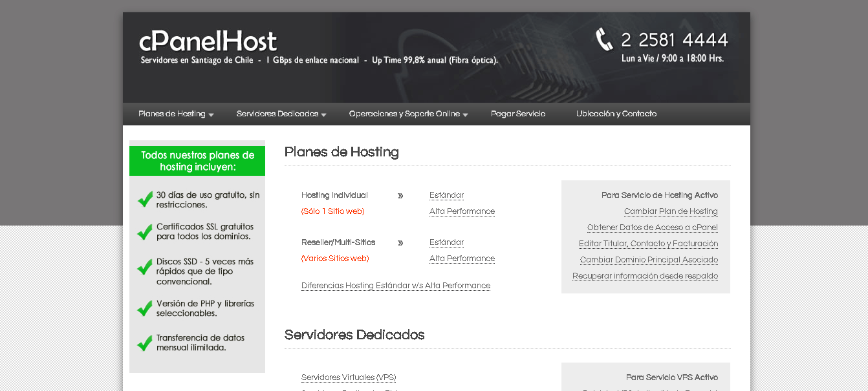Screen dimensions: 868x391
Task: Click Editar Titular, Contacto y Facturación
Action: (x=648, y=244)
